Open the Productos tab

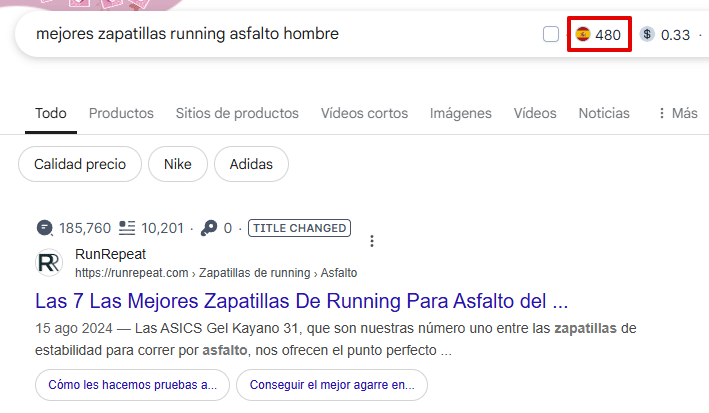[x=121, y=113]
